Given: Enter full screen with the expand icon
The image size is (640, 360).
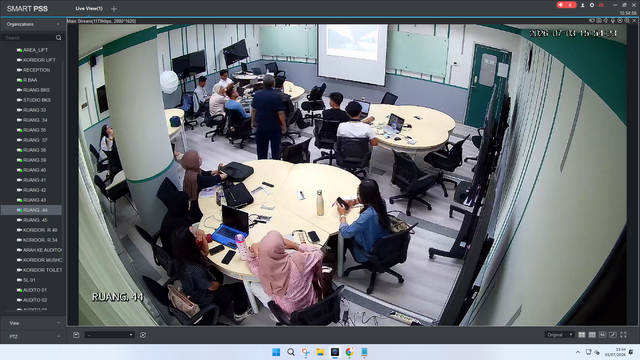Looking at the screenshot, I should pos(623,335).
